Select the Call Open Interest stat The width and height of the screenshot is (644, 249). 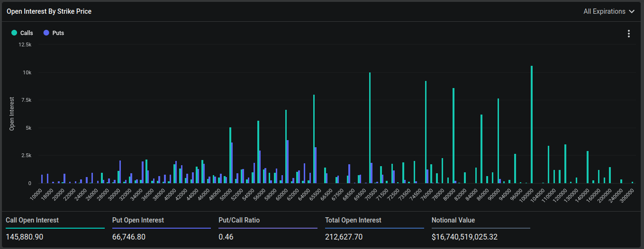32,220
